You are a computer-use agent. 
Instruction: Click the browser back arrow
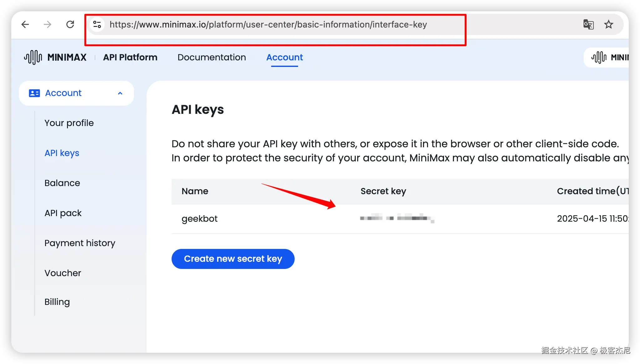pos(25,24)
